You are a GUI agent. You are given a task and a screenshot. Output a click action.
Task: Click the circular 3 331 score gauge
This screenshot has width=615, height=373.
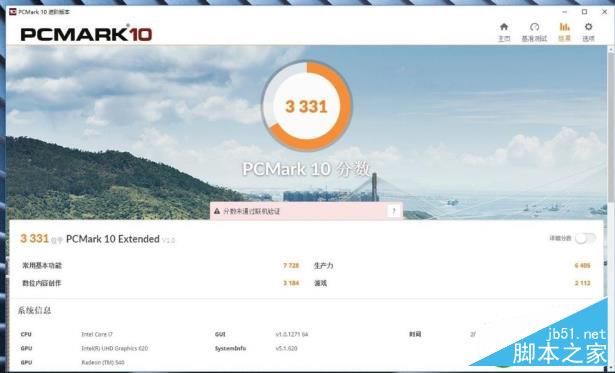click(307, 106)
